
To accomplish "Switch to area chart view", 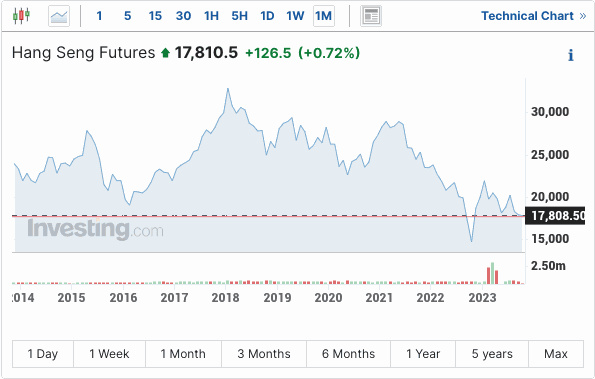I will click(x=59, y=16).
